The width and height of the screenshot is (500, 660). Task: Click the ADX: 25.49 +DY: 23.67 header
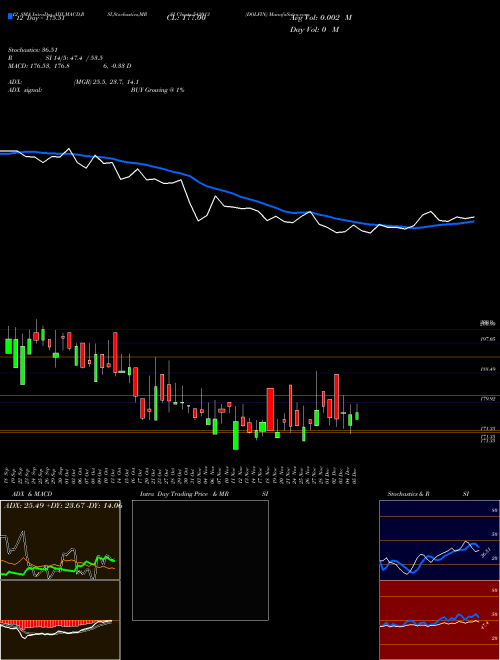click(63, 506)
